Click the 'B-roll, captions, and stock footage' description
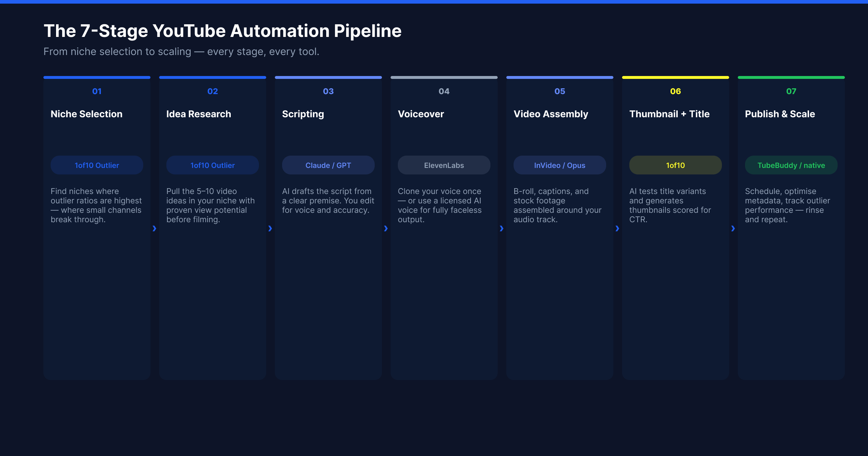The width and height of the screenshot is (868, 456). (558, 205)
